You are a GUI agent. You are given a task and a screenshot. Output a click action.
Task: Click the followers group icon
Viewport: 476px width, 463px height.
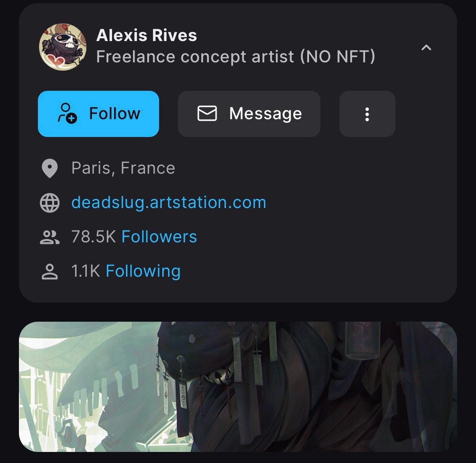coord(50,237)
